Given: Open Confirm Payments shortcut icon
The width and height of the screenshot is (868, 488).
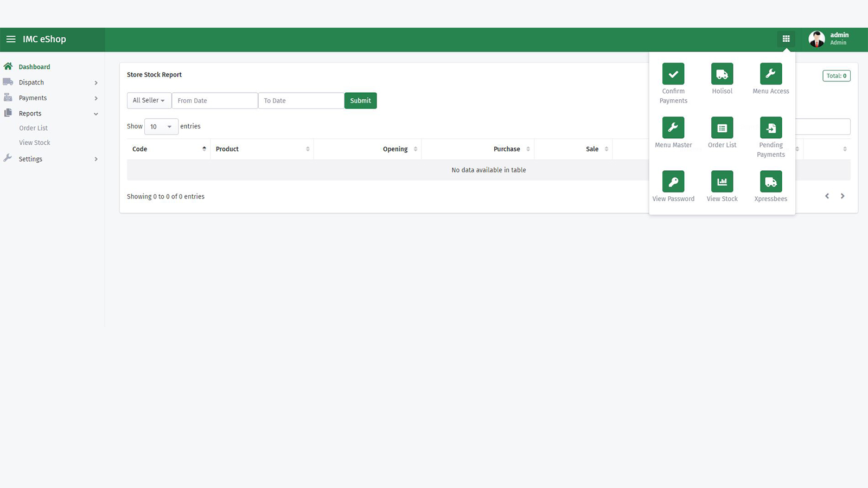Looking at the screenshot, I should (673, 74).
